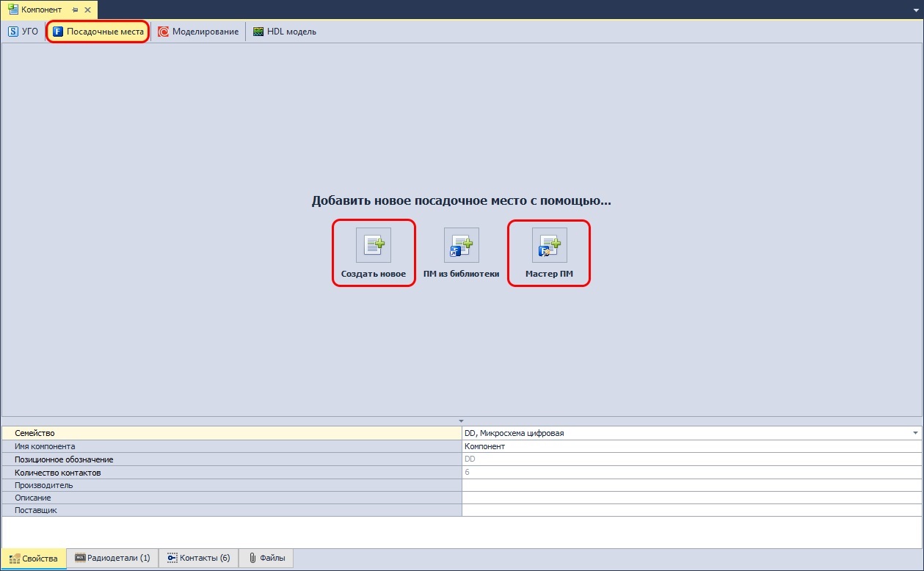The height and width of the screenshot is (571, 924).
Task: Click the Создать новое footprint icon
Action: coord(374,245)
